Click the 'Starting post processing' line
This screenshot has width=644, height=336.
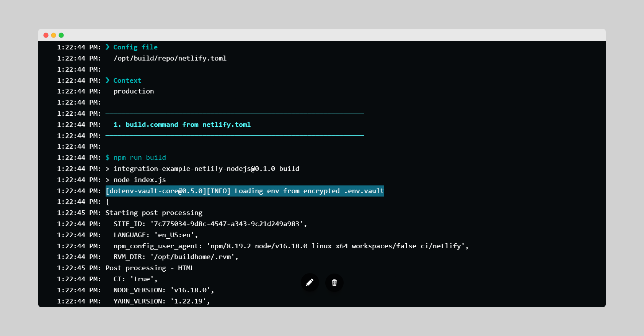(154, 213)
